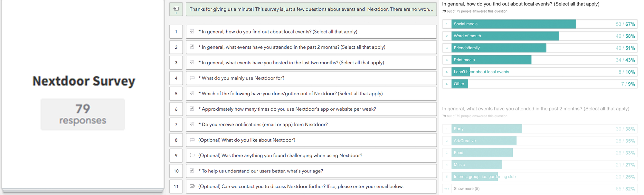This screenshot has height=195, width=644.
Task: Click the text-type icon on question 8
Action: (x=192, y=140)
